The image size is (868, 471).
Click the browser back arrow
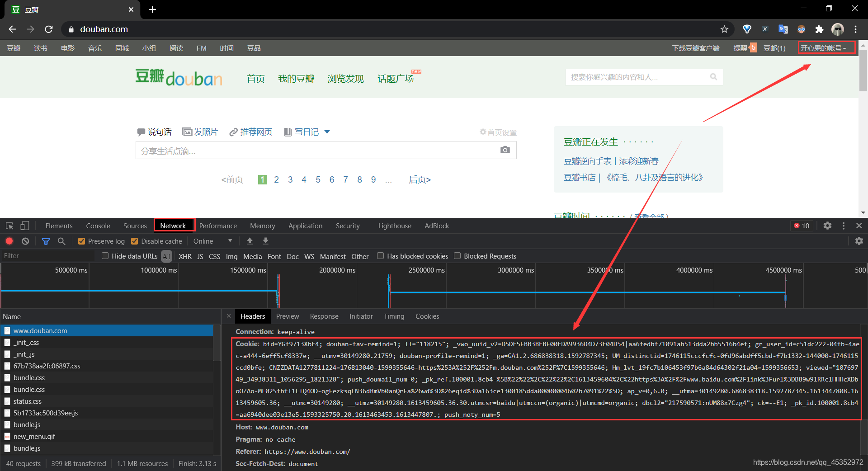coord(12,29)
